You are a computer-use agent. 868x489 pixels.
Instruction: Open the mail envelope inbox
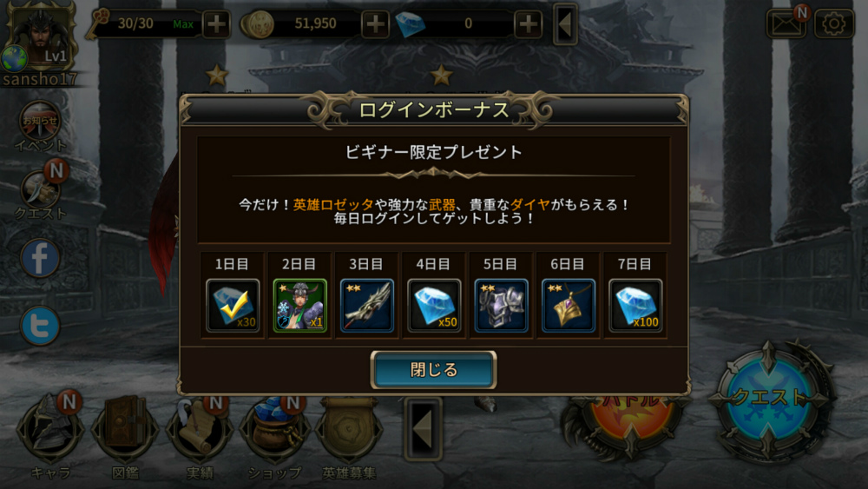(786, 23)
